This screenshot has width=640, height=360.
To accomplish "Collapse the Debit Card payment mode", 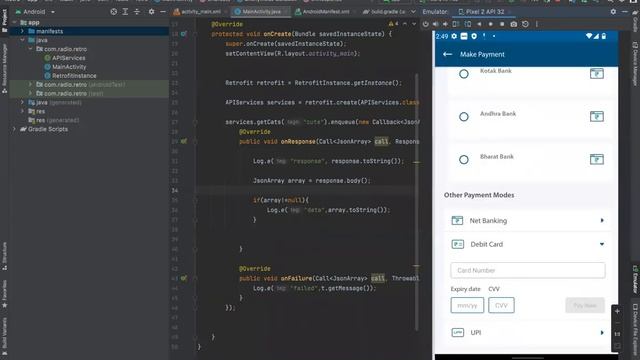I will [x=602, y=244].
